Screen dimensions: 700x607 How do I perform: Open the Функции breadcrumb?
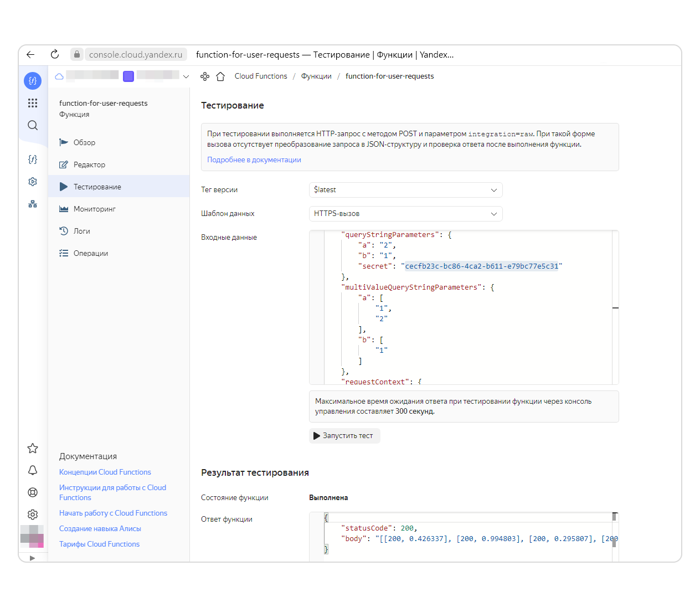316,76
